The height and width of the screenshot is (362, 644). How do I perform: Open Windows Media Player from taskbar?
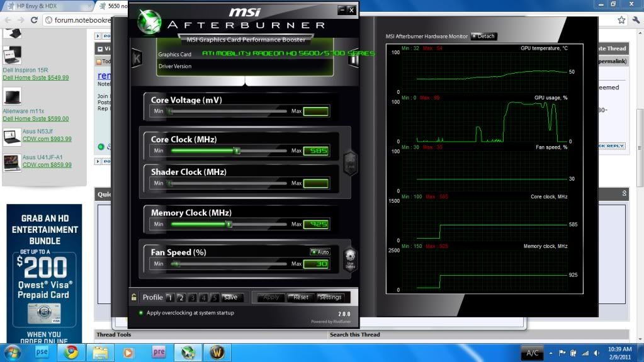[128, 353]
